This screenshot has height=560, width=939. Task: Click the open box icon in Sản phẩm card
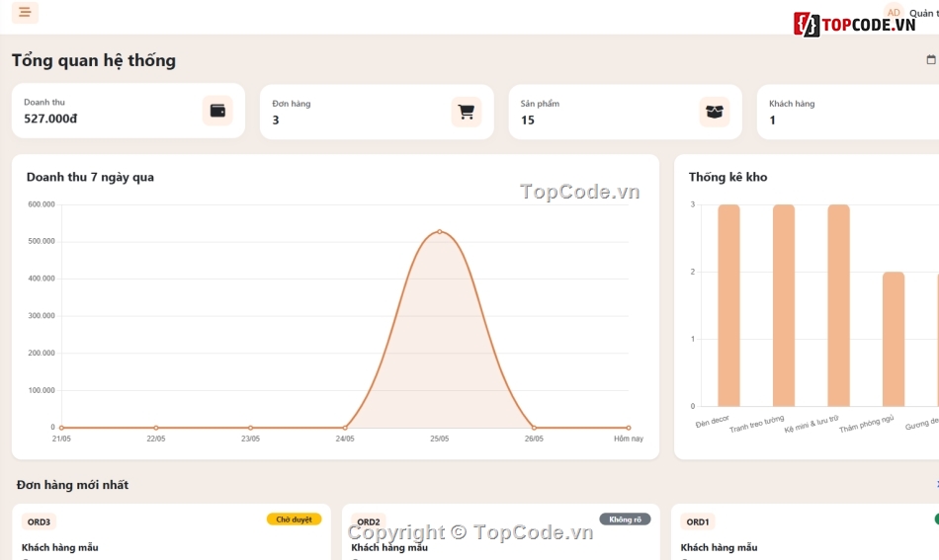[x=715, y=112]
